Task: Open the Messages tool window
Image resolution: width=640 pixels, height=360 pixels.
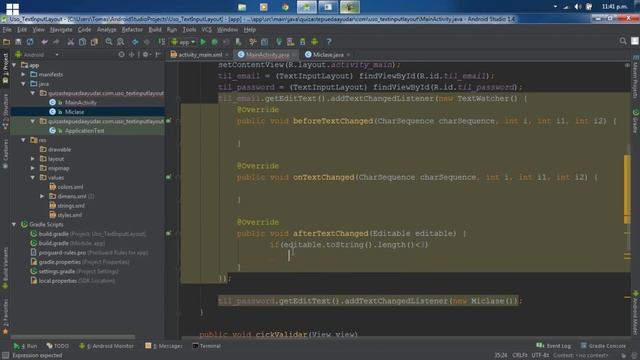Action: (164, 346)
